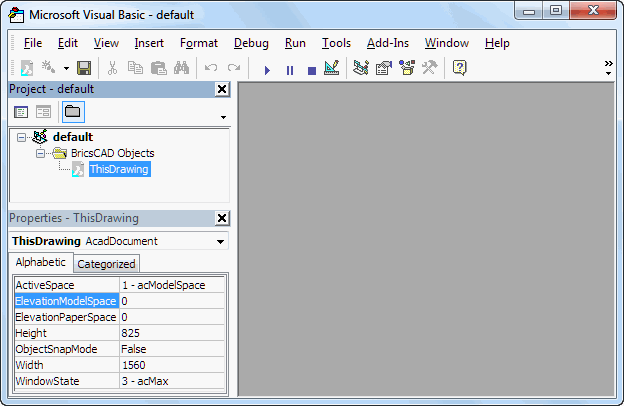
Task: Click the Width value 1560
Action: pos(172,365)
